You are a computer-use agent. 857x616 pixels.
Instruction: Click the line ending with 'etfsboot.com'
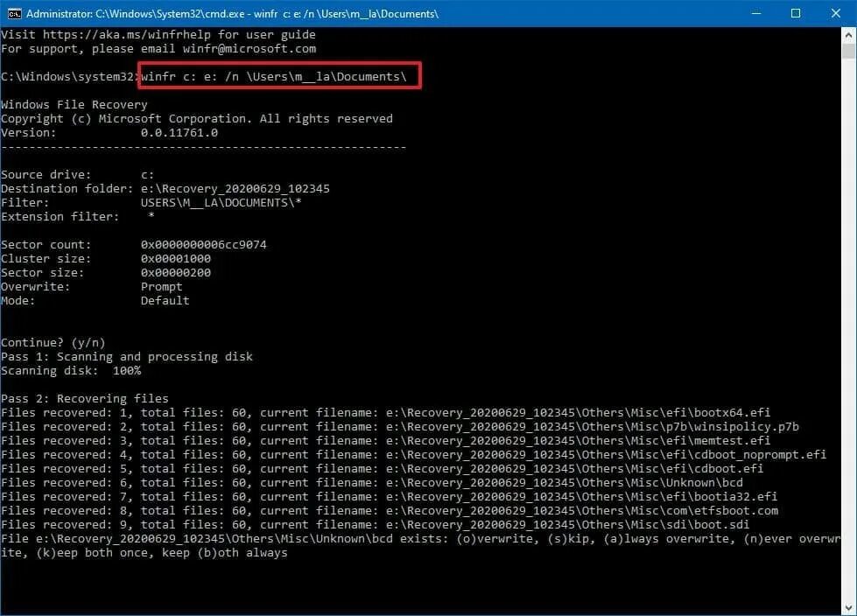(390, 511)
